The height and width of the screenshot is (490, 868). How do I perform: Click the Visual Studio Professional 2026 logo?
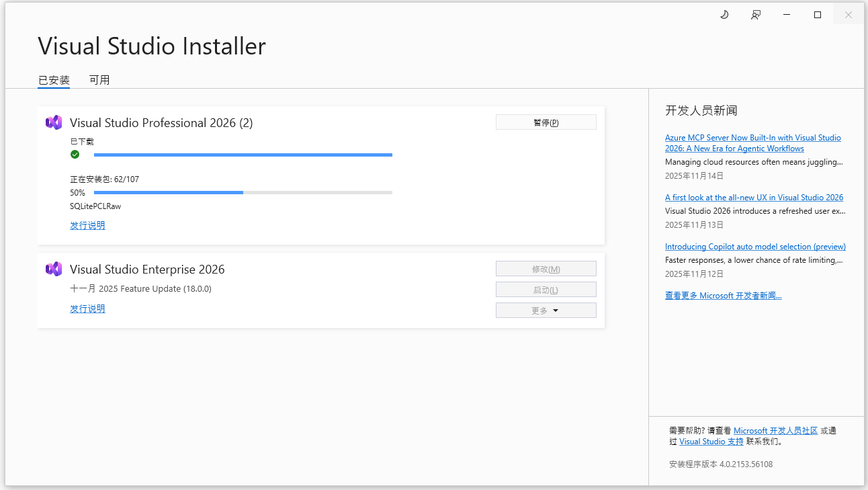54,122
